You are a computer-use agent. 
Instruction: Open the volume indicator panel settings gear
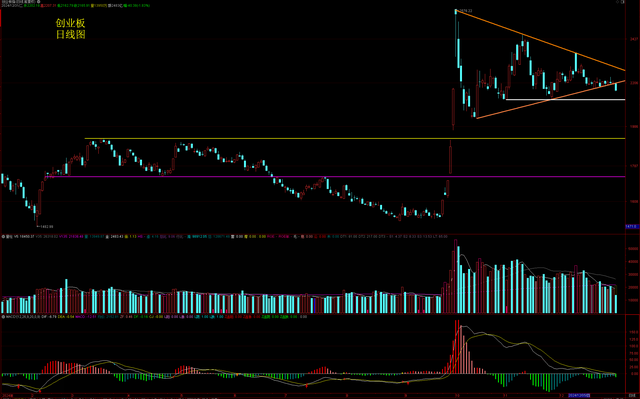(x=3, y=237)
